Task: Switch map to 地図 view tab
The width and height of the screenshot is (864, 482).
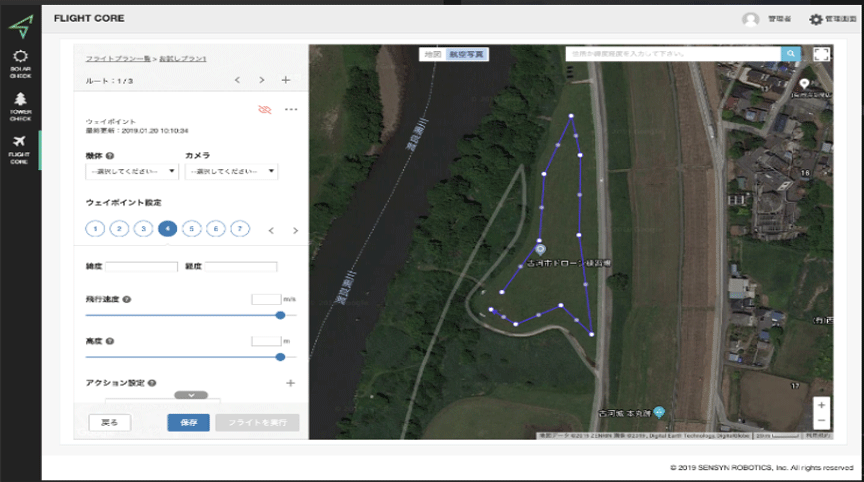Action: pyautogui.click(x=432, y=54)
